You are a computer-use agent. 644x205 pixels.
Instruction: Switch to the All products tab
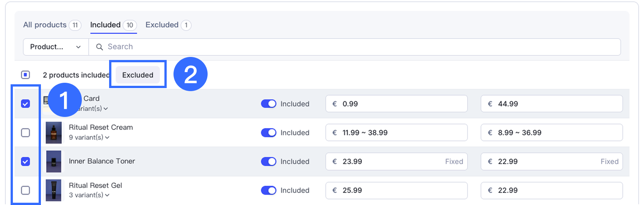click(45, 25)
